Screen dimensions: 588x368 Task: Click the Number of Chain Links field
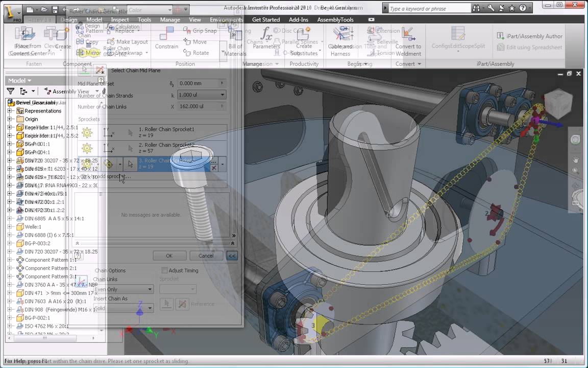tap(201, 106)
